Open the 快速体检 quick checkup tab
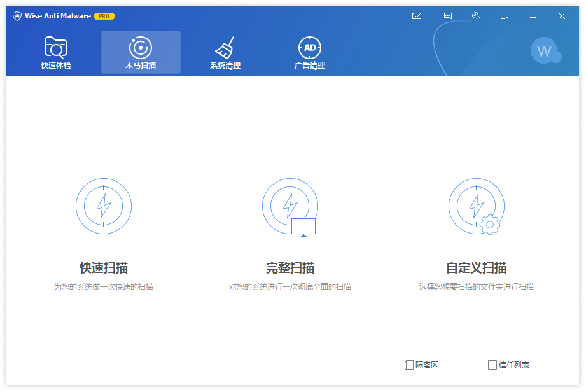The image size is (586, 392). [56, 53]
